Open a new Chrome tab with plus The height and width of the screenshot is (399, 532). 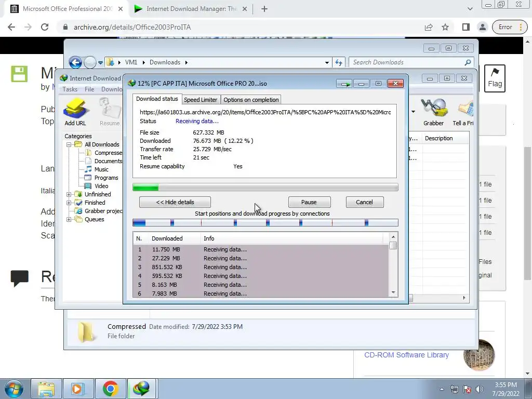click(x=264, y=9)
